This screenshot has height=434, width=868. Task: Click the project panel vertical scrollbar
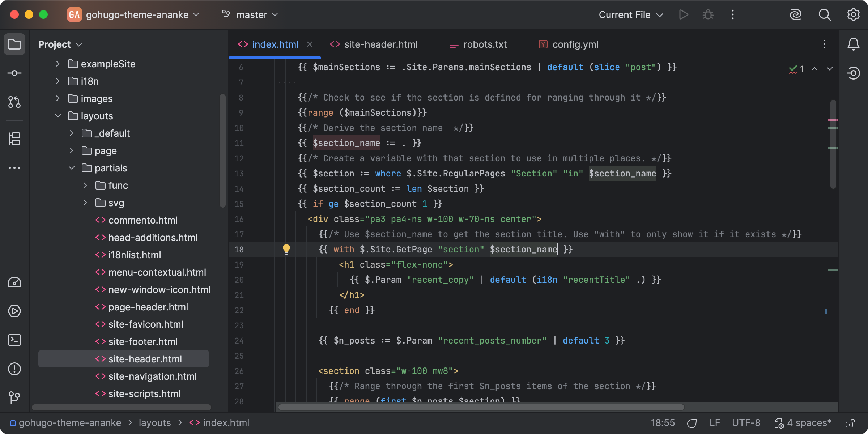point(222,150)
